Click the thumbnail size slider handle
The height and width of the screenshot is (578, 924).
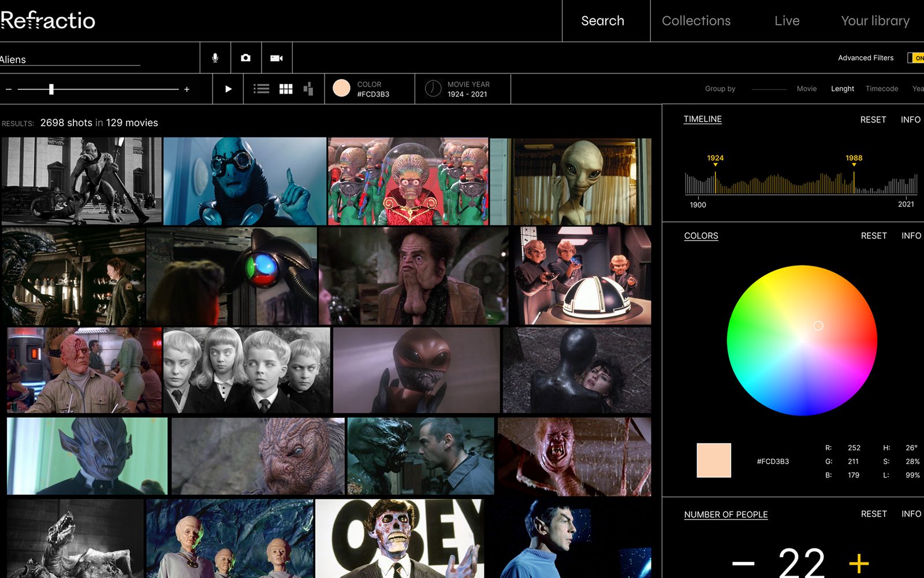[x=51, y=89]
